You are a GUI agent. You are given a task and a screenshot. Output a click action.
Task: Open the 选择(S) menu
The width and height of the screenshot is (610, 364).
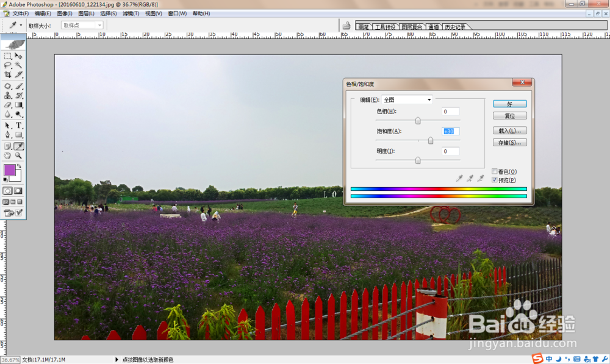(109, 13)
